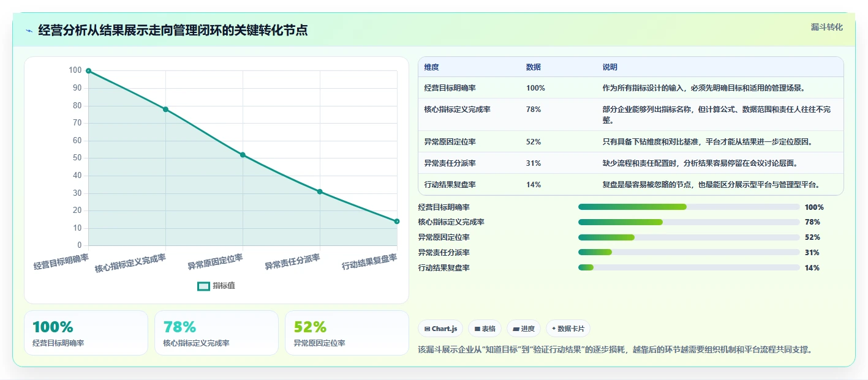Image resolution: width=868 pixels, height=380 pixels.
Task: Click description starting 复盘是最容易被忽略的节点
Action: click(711, 185)
